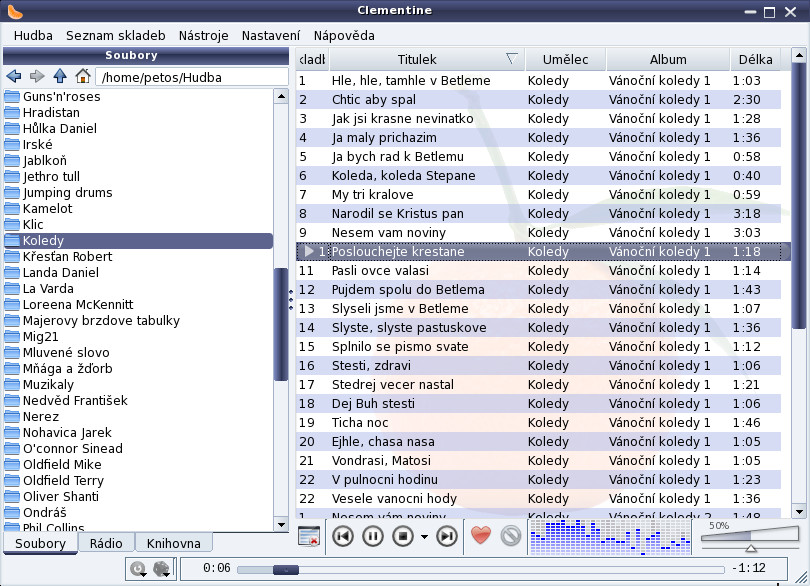Viewport: 810px width, 586px height.
Task: Click the spectrum analyzer display
Action: click(x=611, y=537)
